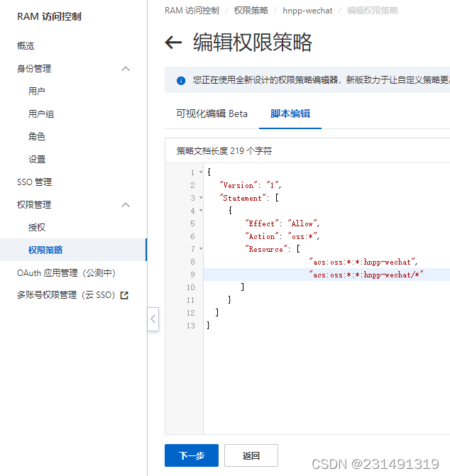Image resolution: width=450 pixels, height=476 pixels.
Task: Collapse the 权限管理 section chevron
Action: 126,205
